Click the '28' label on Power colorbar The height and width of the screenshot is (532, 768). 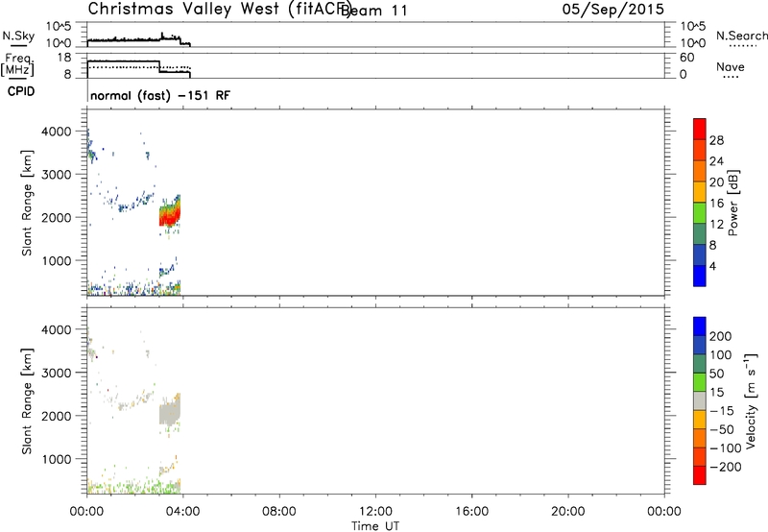point(716,140)
